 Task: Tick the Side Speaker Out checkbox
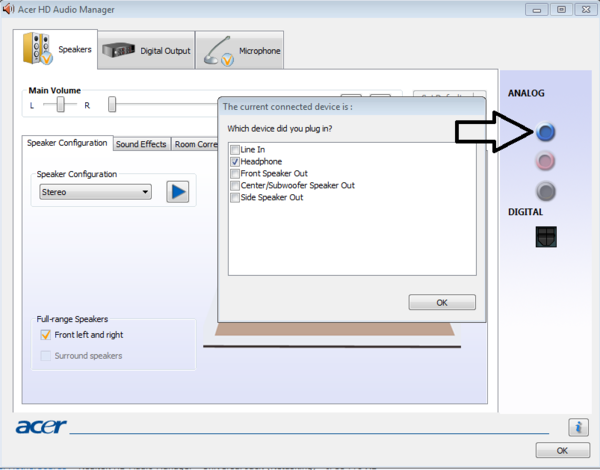pos(235,198)
